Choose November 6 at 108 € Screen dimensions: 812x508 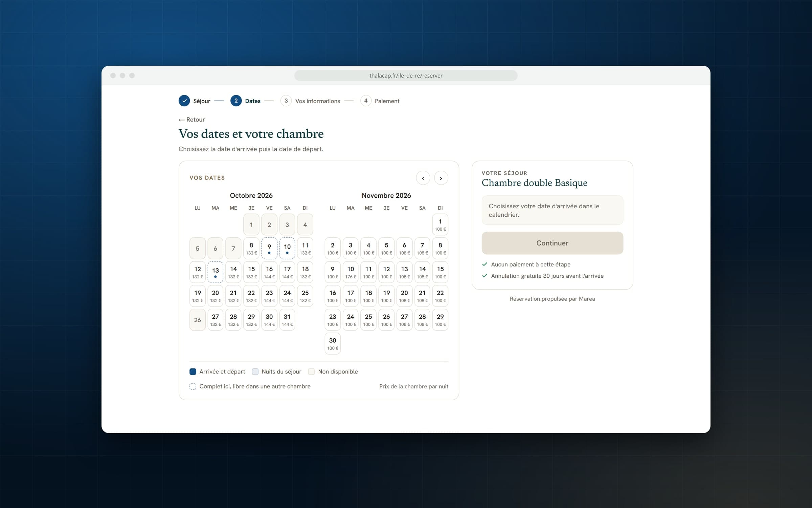404,248
